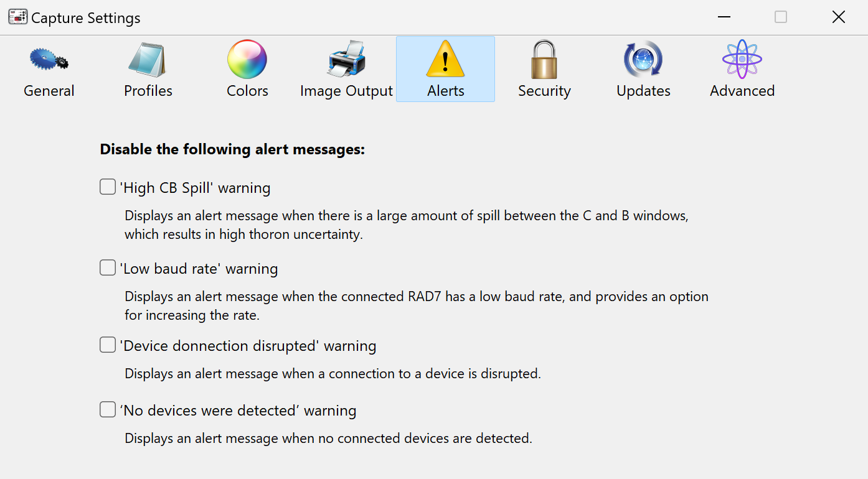Select the Colors wheel icon
The width and height of the screenshot is (868, 479).
tap(247, 60)
